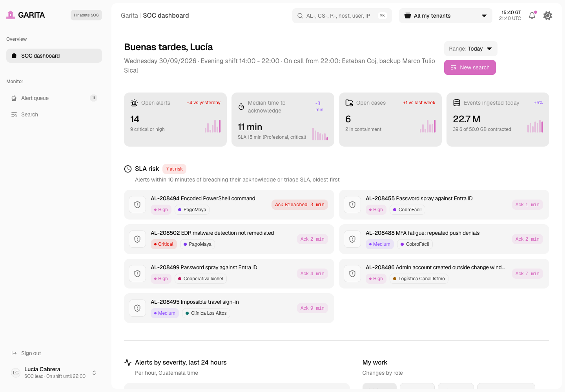
Task: Open settings gear icon
Action: tap(548, 16)
